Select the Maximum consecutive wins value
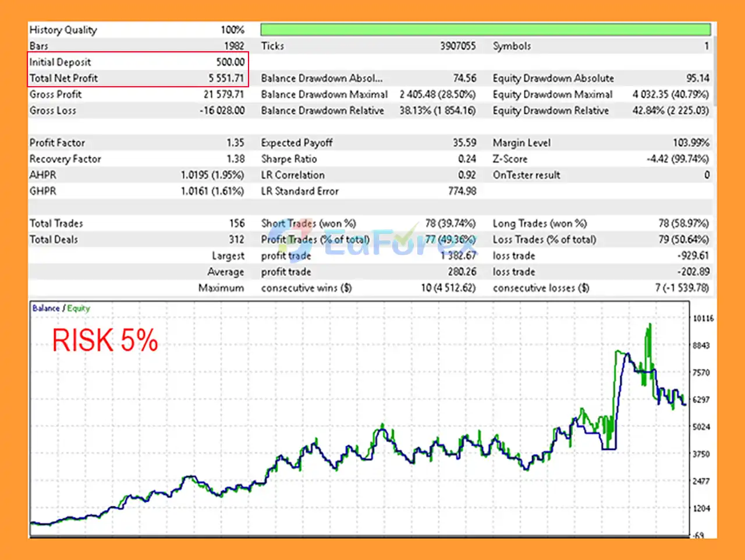The height and width of the screenshot is (560, 745). [x=448, y=288]
